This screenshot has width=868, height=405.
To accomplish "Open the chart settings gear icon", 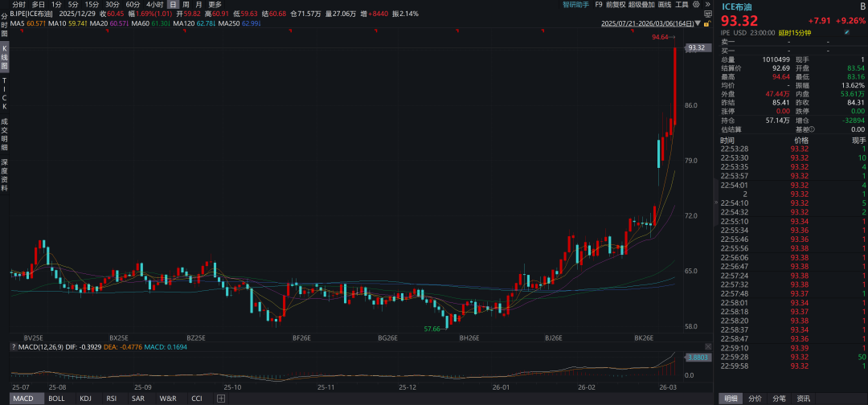I will click(696, 5).
